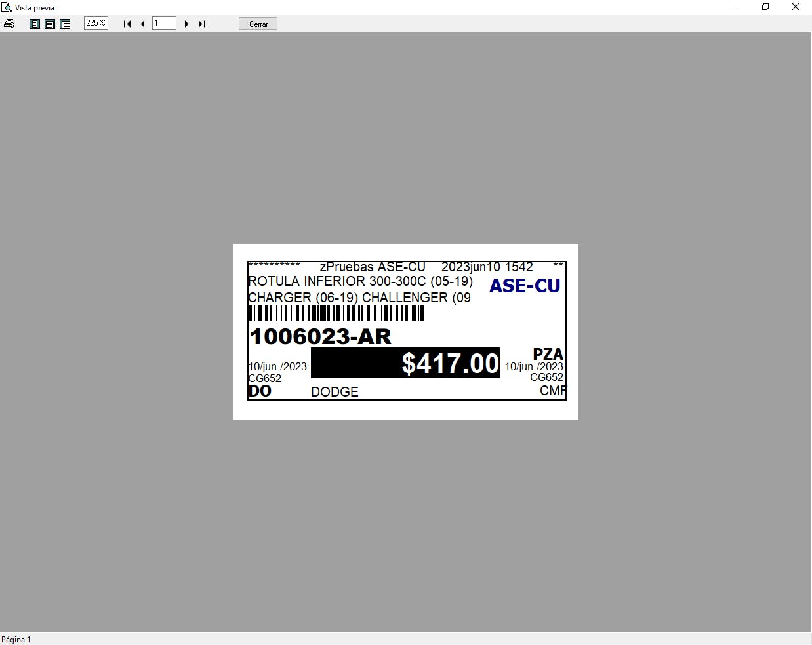Close the Vista previa window
Image resolution: width=812 pixels, height=645 pixels.
(x=796, y=7)
